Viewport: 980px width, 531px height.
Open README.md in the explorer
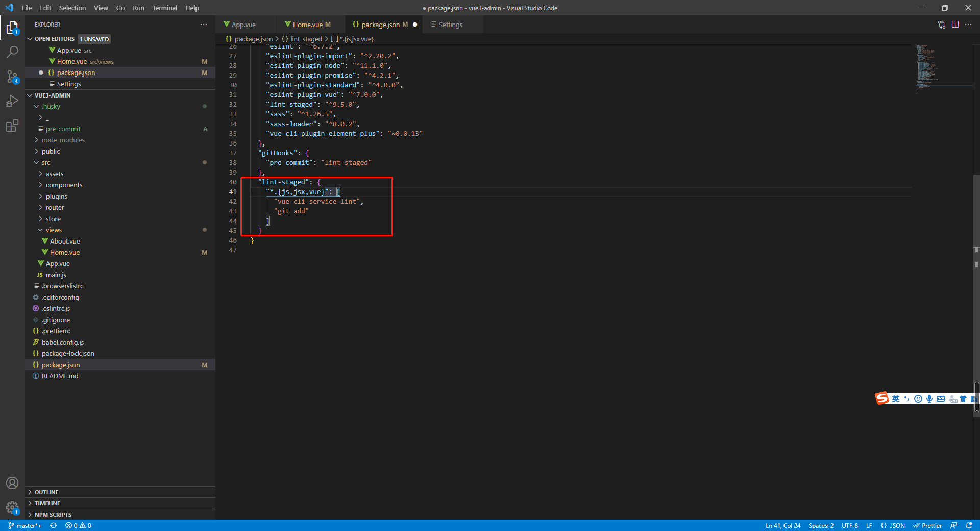[60, 376]
